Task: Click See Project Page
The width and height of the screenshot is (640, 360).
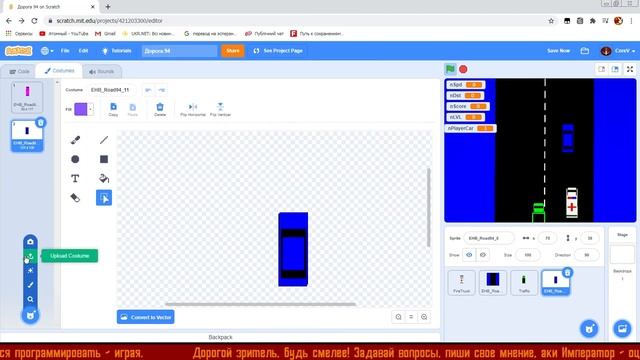Action: 278,51
